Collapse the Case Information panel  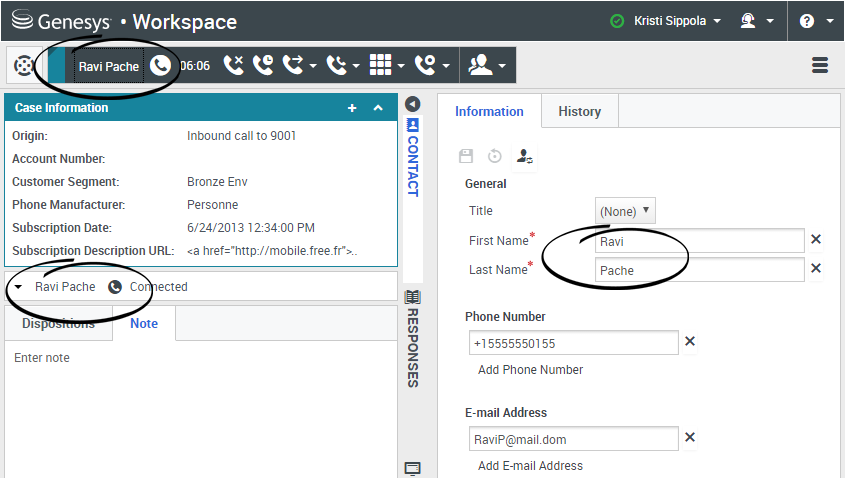pyautogui.click(x=378, y=108)
